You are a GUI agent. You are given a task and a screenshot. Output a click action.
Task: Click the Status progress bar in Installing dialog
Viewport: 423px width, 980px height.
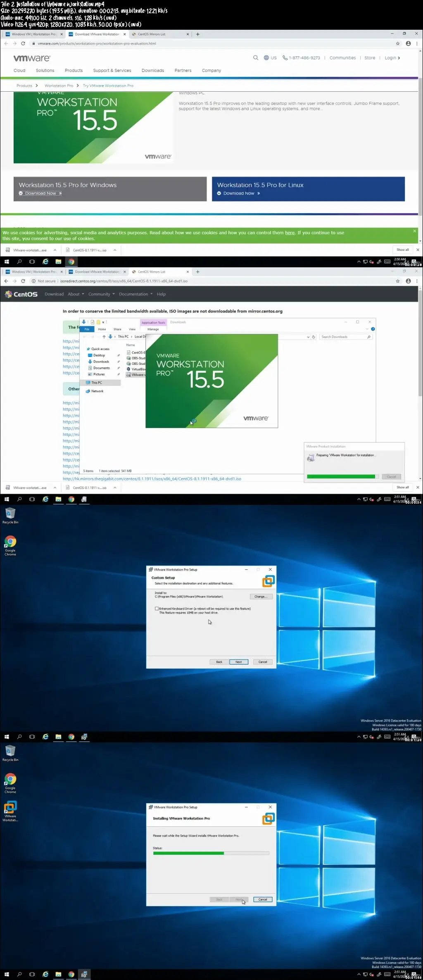click(x=211, y=853)
